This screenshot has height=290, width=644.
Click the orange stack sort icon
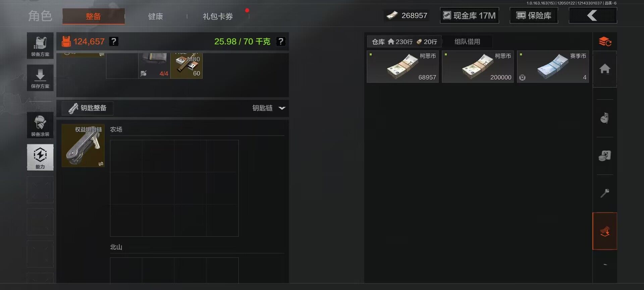point(605,42)
